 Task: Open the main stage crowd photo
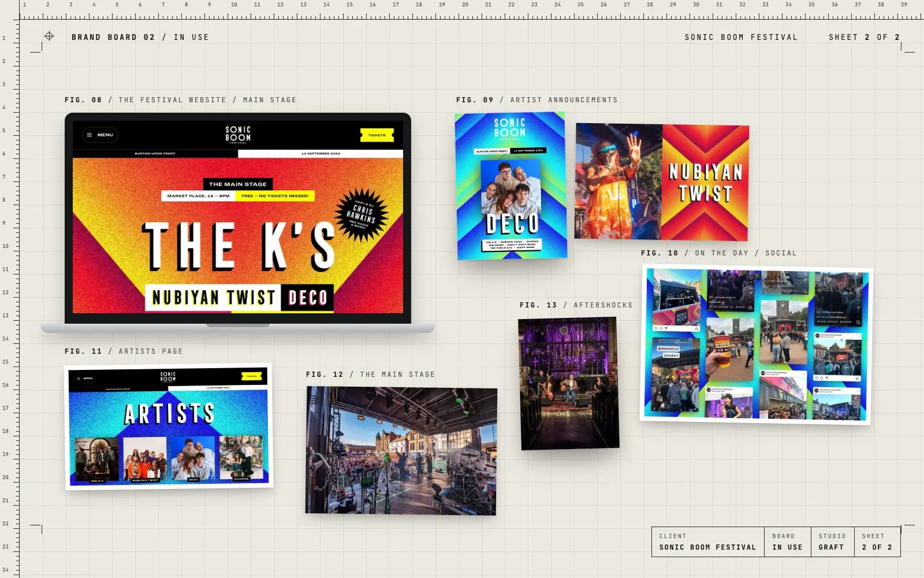pyautogui.click(x=401, y=451)
